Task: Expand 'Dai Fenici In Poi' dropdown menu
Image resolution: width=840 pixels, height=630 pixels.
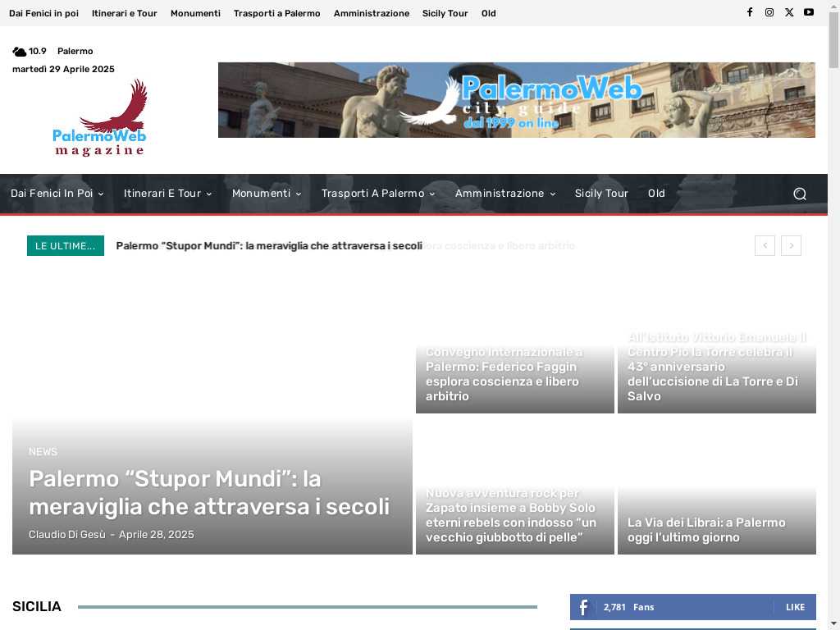Action: tap(57, 194)
